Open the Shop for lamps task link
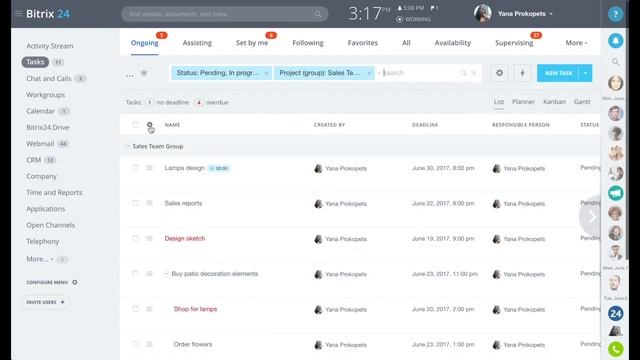This screenshot has height=360, width=640. click(x=195, y=309)
